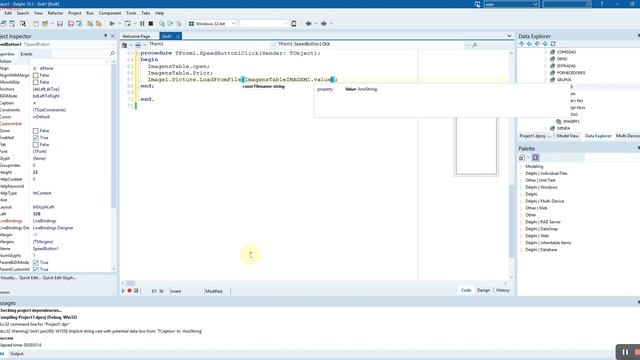The width and height of the screenshot is (640, 360).
Task: Open the Model View tab
Action: coord(567,136)
